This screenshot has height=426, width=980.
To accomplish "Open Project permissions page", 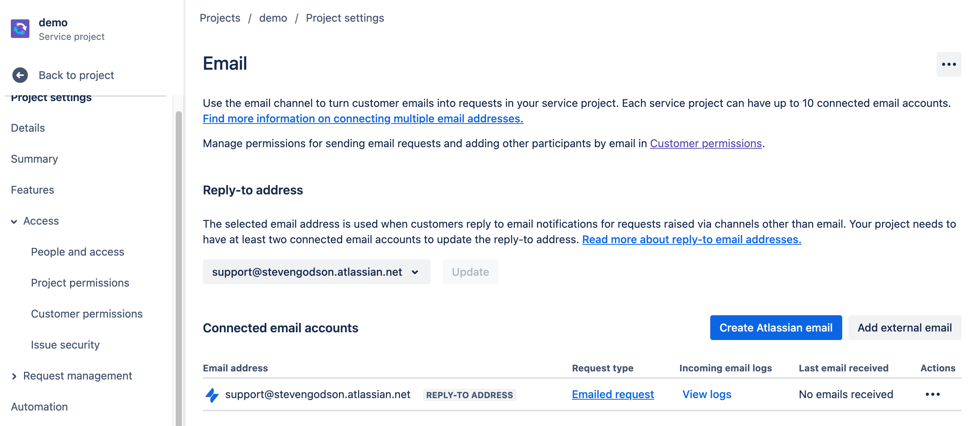I will click(x=80, y=283).
